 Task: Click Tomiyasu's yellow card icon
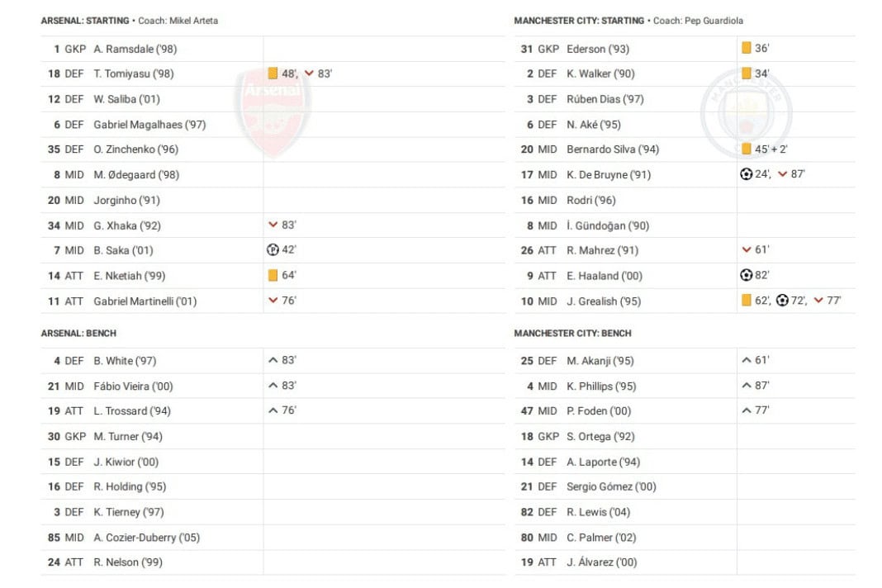pyautogui.click(x=273, y=73)
